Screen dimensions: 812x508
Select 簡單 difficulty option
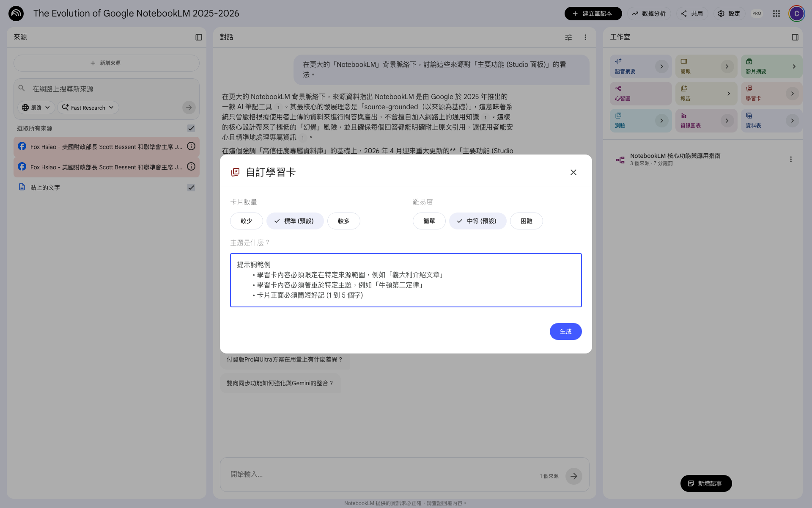(x=429, y=221)
